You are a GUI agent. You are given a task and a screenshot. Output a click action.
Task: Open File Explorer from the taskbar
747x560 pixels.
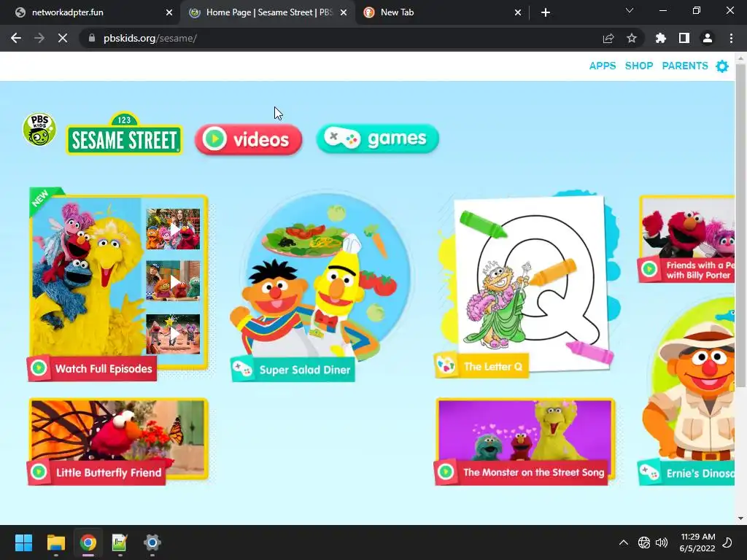click(x=55, y=542)
